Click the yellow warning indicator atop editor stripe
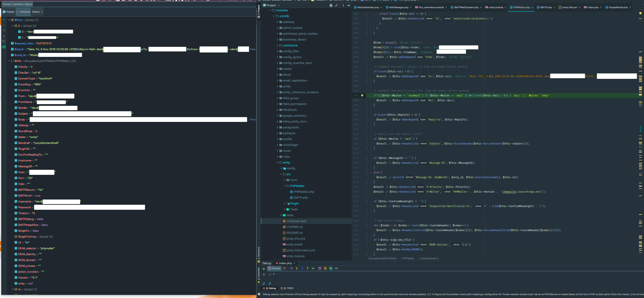 pos(640,13)
